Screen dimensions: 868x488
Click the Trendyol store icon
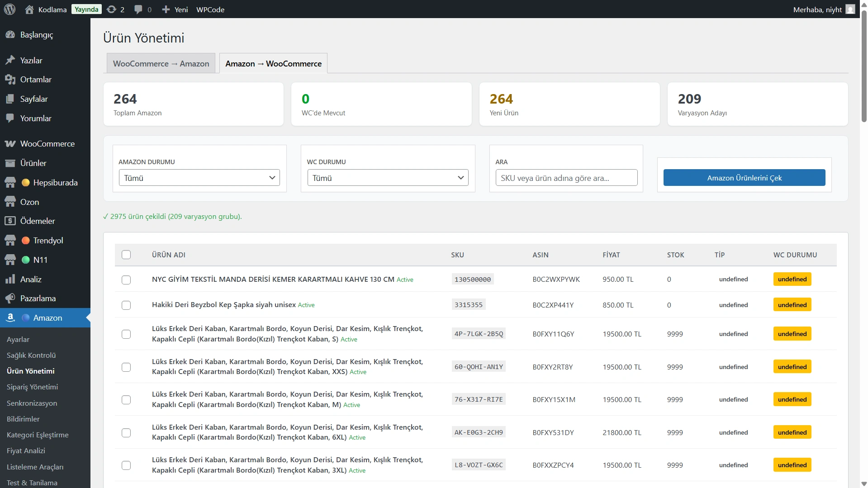[10, 241]
